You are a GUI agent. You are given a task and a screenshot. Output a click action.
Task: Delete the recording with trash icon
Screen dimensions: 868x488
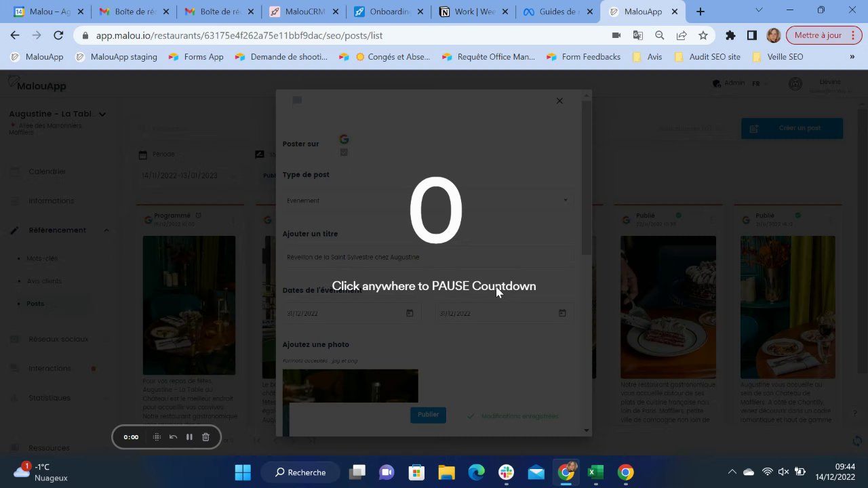coord(205,437)
